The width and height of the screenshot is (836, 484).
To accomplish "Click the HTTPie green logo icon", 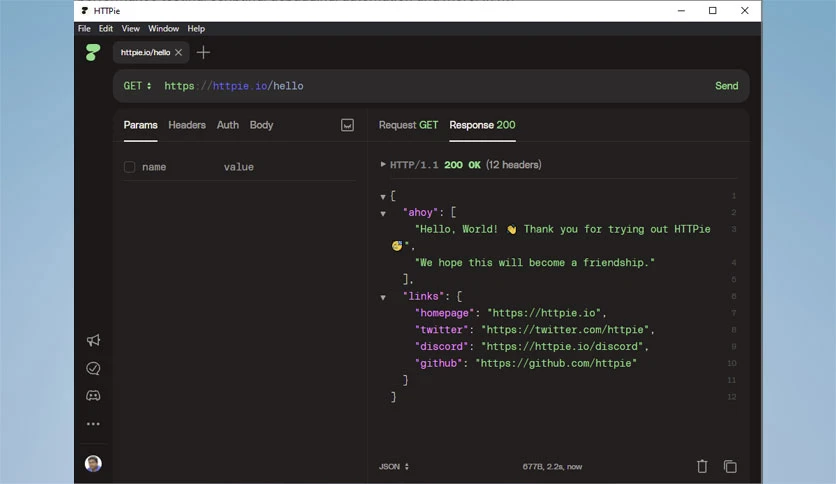I will pyautogui.click(x=93, y=52).
